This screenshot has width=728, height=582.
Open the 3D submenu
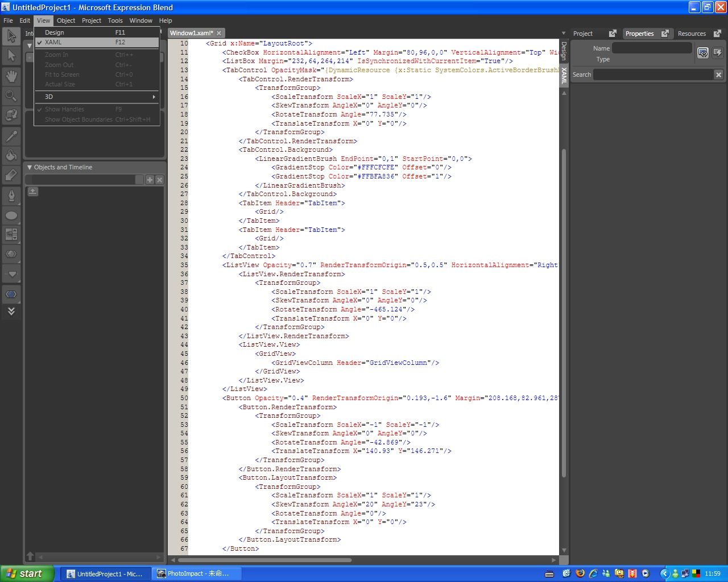point(97,97)
